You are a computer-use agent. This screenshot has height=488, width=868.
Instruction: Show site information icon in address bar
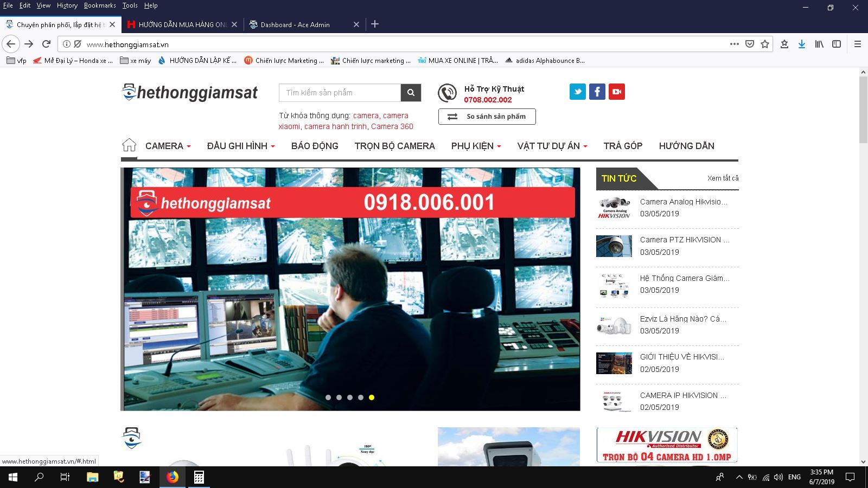click(67, 44)
